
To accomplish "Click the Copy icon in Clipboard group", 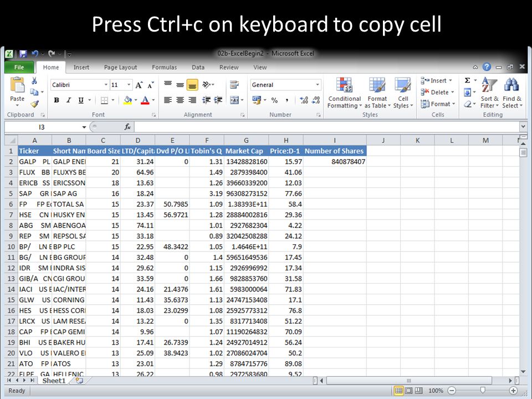I will point(34,92).
